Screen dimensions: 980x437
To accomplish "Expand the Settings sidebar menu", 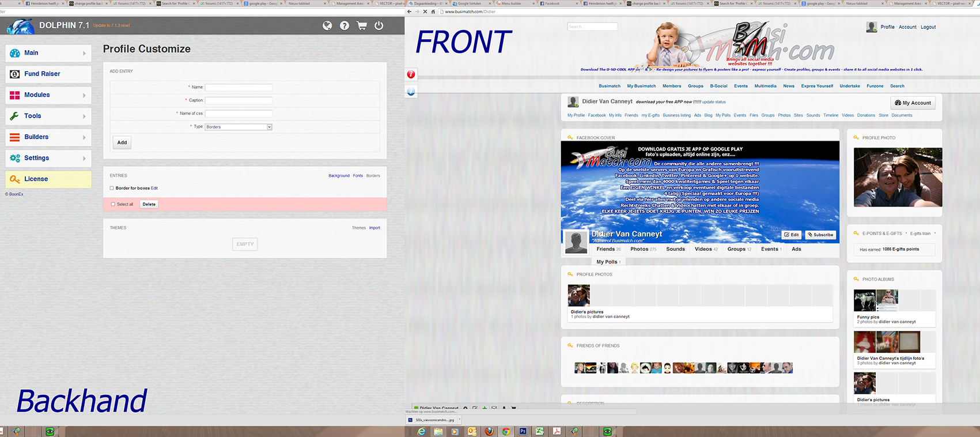I will click(x=48, y=158).
